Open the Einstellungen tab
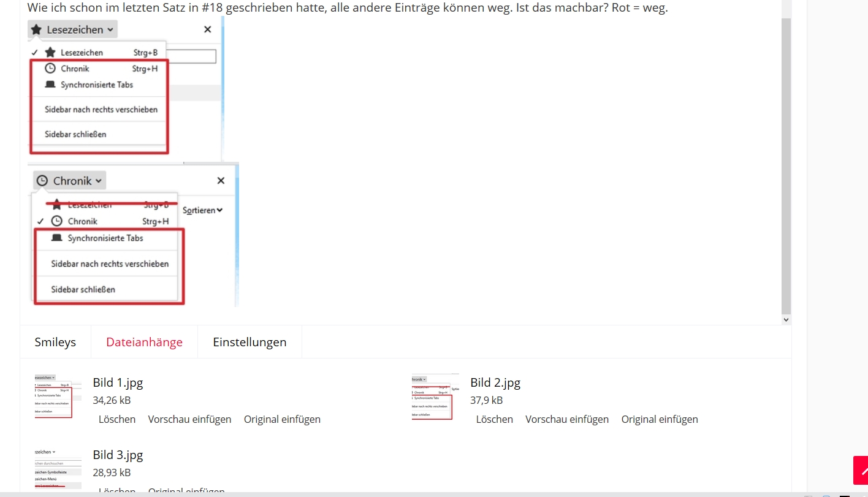The height and width of the screenshot is (497, 868). [249, 342]
